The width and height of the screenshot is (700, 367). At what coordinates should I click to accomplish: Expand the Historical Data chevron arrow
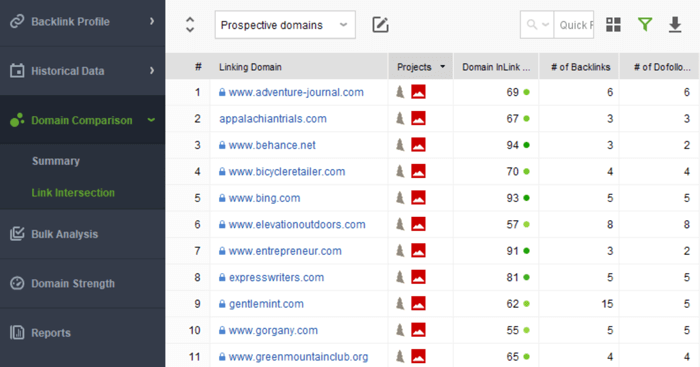152,71
